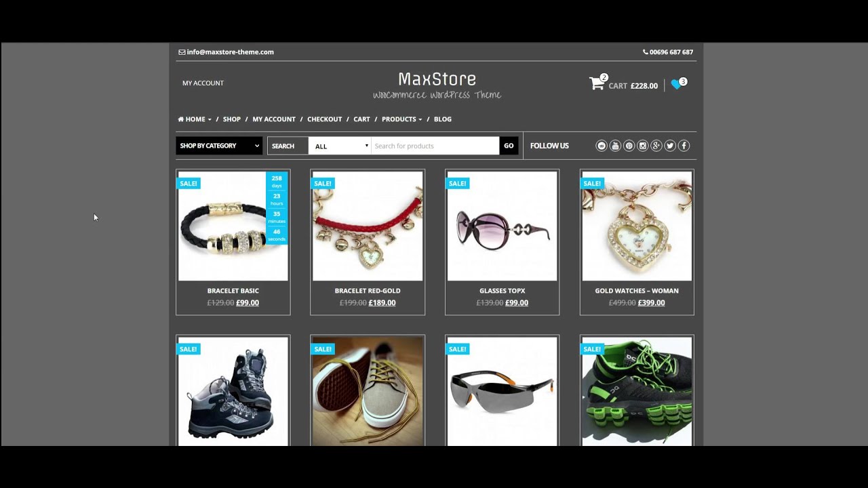Open the Instagram social icon
The image size is (868, 488).
click(643, 146)
